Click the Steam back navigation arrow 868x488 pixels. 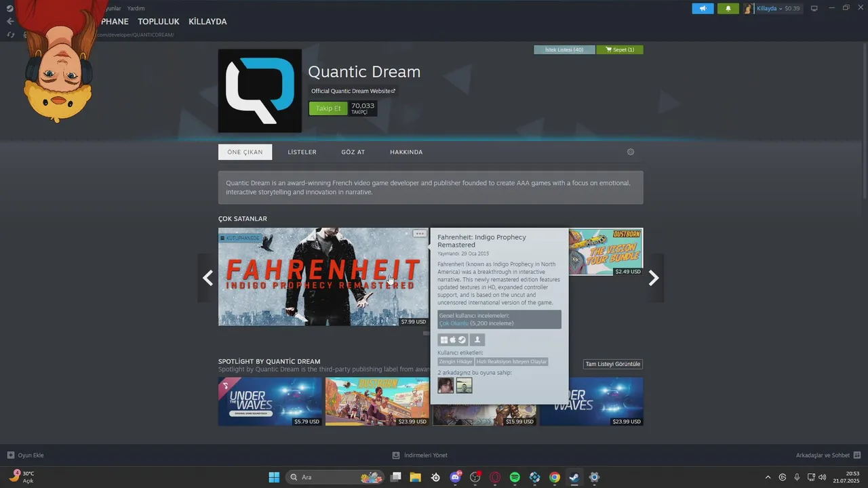(x=10, y=22)
